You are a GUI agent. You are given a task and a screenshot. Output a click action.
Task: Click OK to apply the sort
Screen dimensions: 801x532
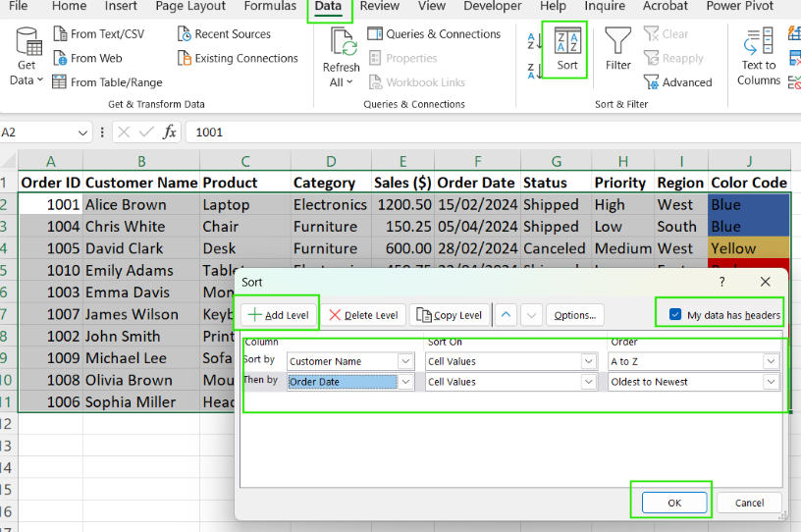[673, 503]
